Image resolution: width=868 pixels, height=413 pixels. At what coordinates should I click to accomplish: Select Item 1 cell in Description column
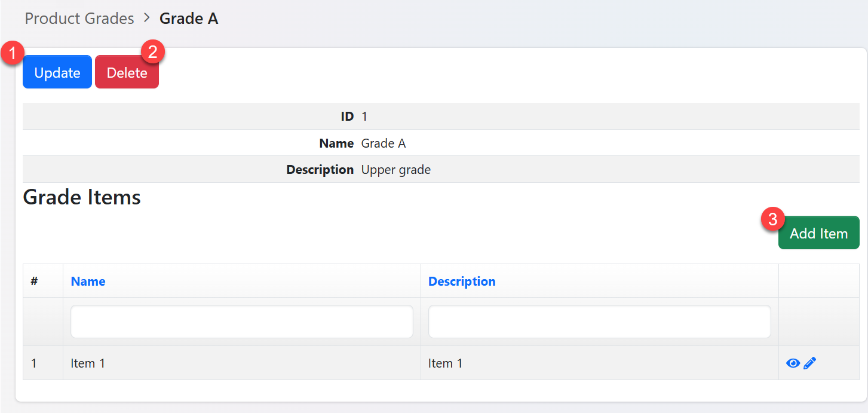[445, 363]
